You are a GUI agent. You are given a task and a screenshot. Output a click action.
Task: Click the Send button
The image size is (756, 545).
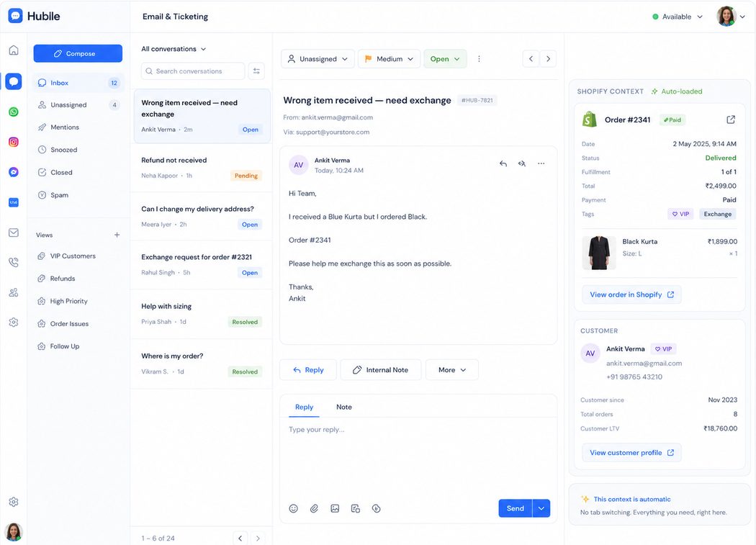[x=515, y=508]
